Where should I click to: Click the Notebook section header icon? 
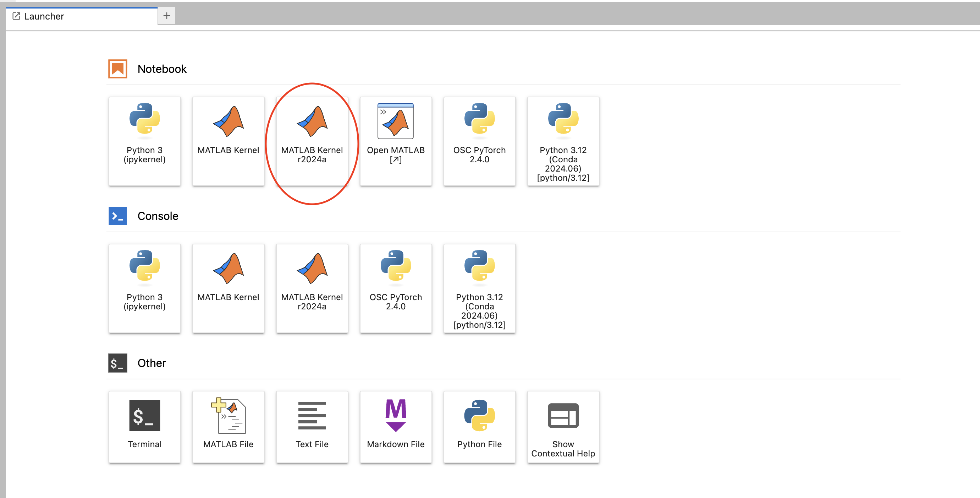click(117, 69)
